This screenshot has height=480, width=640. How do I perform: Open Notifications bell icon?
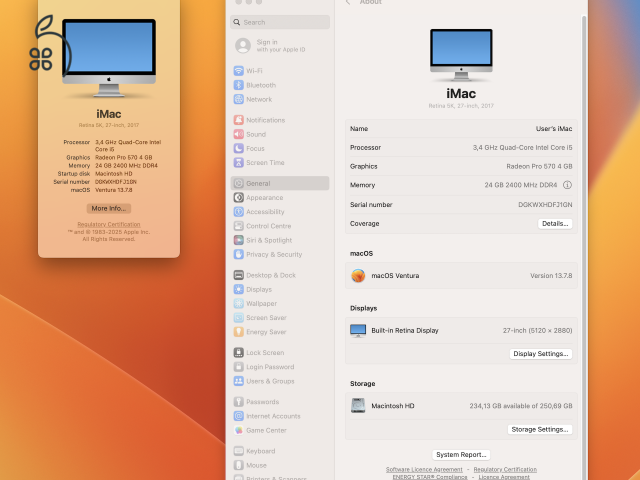[239, 120]
